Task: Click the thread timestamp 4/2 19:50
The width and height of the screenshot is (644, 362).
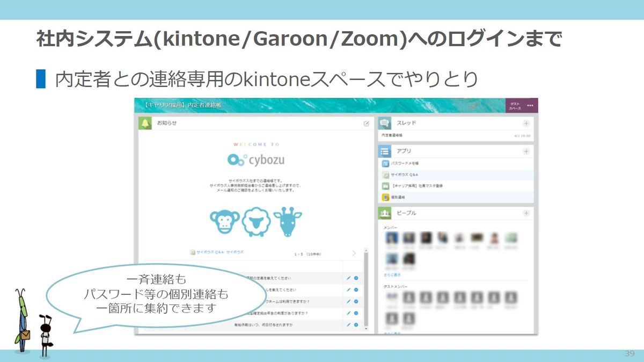Action: click(x=522, y=136)
